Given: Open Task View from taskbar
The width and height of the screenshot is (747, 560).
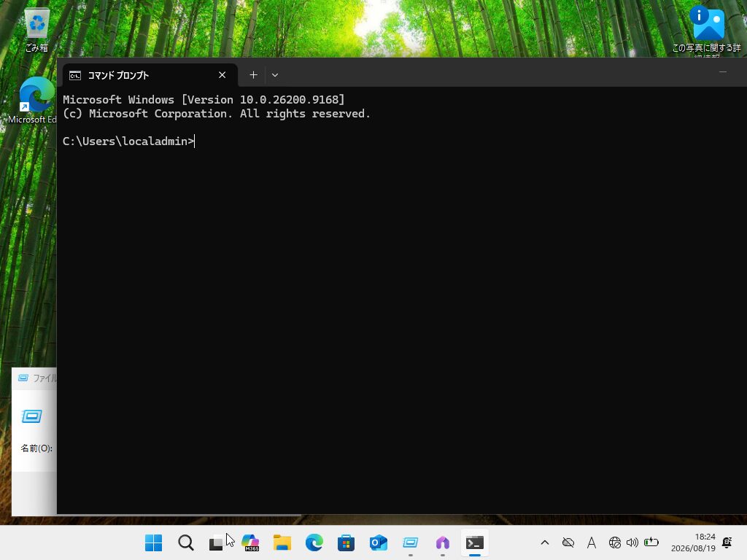Looking at the screenshot, I should point(217,542).
